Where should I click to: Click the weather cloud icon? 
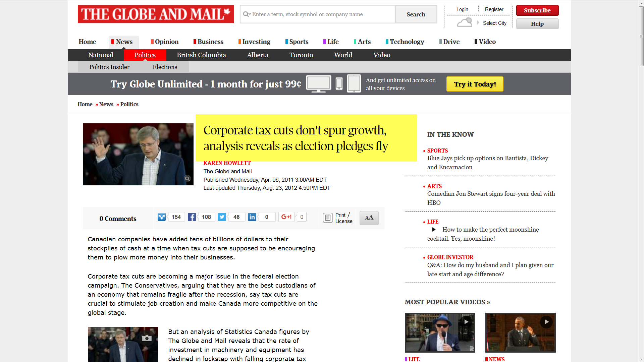click(x=465, y=22)
